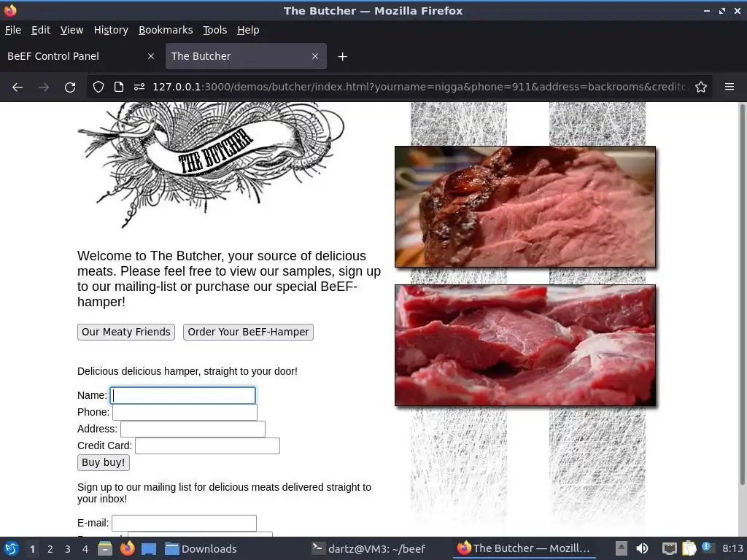Click The Butcher logo banner image

[x=211, y=164]
